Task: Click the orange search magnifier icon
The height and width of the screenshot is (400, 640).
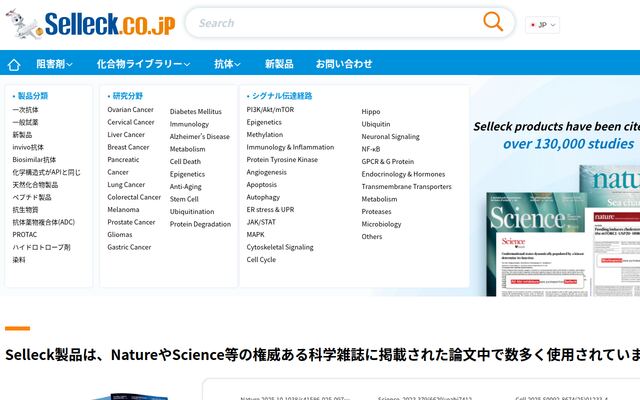Action: 493,22
